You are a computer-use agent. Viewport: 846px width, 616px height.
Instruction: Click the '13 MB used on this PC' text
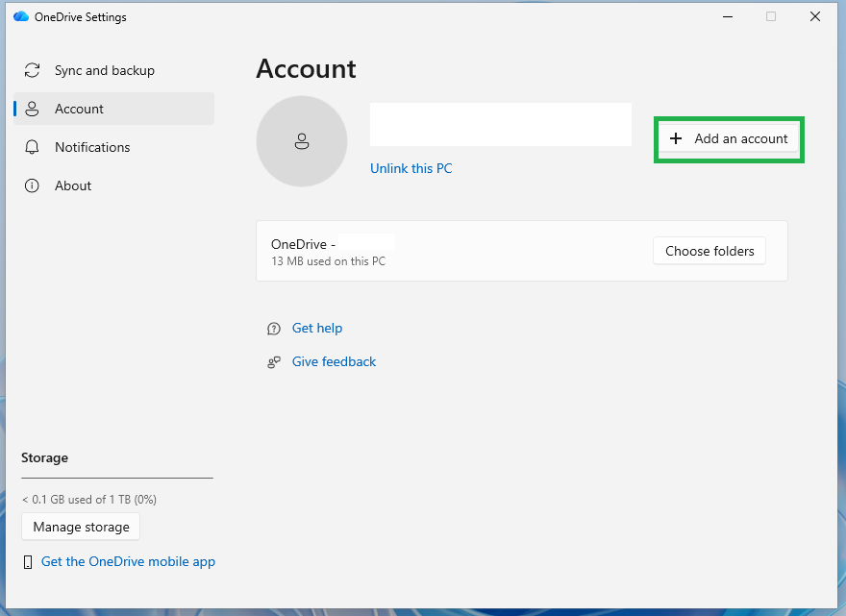328,261
